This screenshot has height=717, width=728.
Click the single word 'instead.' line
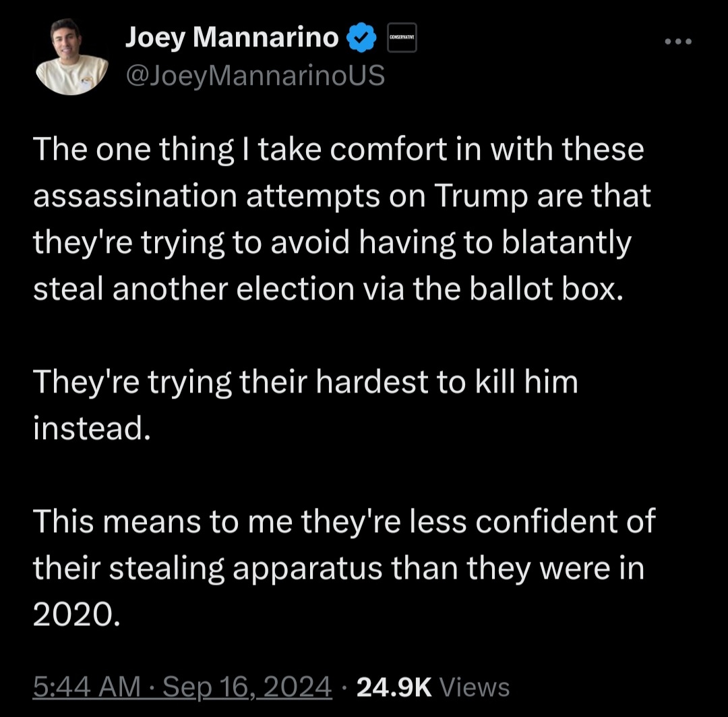tap(89, 428)
